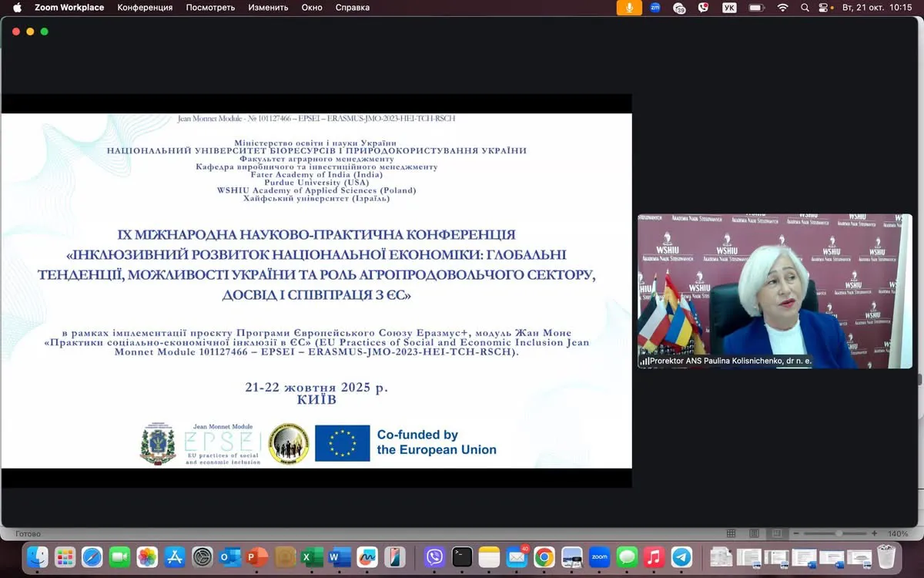The width and height of the screenshot is (924, 578).
Task: Click the zoom-in plus button
Action: (x=874, y=533)
